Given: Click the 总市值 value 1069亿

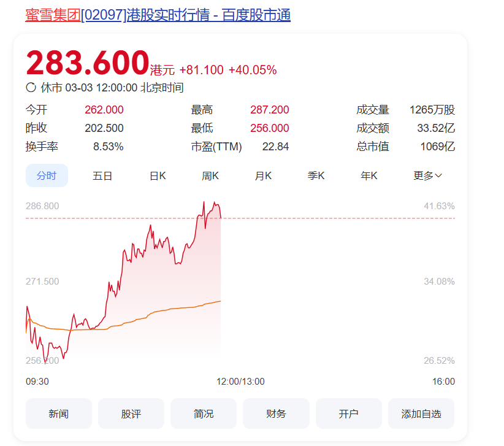Looking at the screenshot, I should pyautogui.click(x=437, y=147).
